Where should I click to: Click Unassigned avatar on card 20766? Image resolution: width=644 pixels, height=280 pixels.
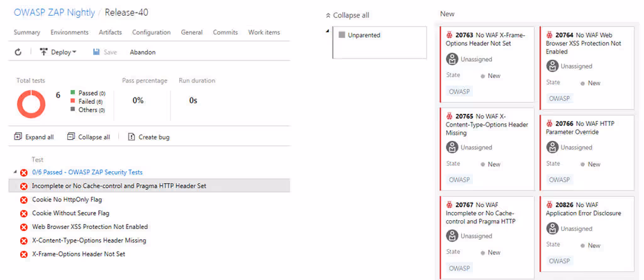(552, 147)
